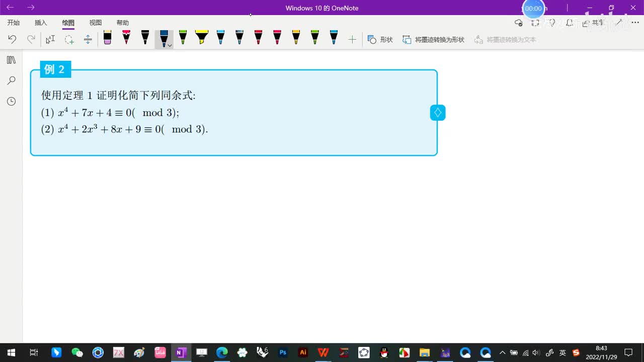The width and height of the screenshot is (644, 362).
Task: Undo the last action
Action: (x=12, y=39)
